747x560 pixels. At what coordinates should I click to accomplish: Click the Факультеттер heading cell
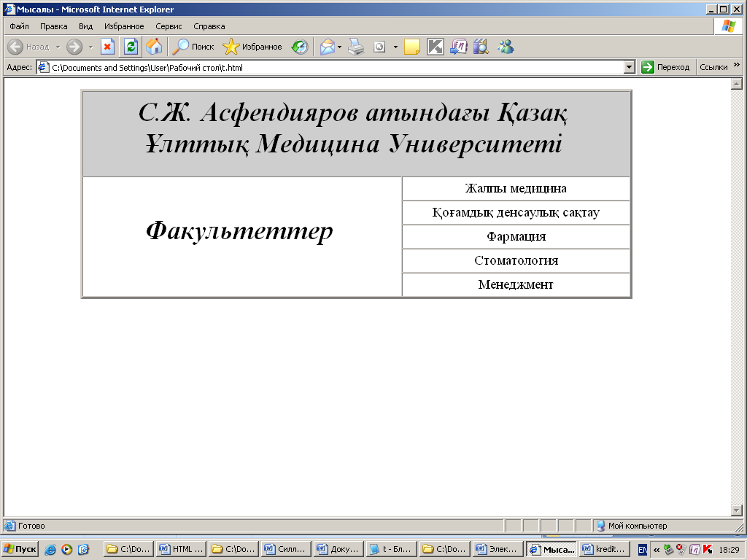click(x=242, y=237)
